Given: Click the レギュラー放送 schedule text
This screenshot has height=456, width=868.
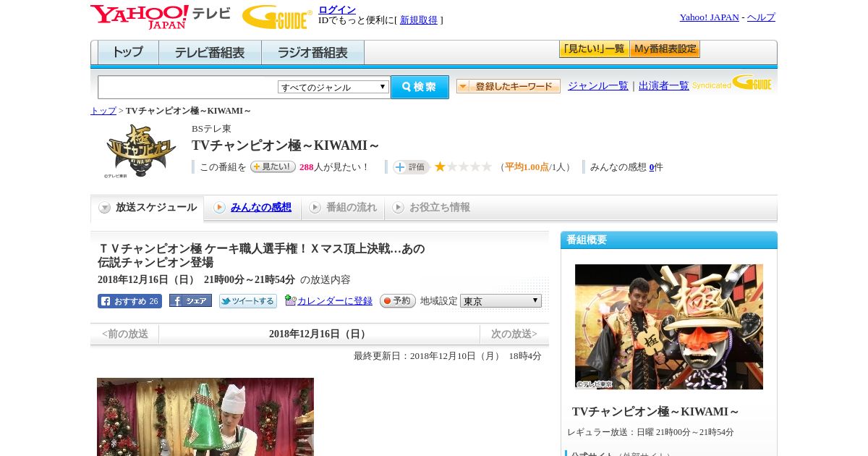Looking at the screenshot, I should (x=650, y=432).
